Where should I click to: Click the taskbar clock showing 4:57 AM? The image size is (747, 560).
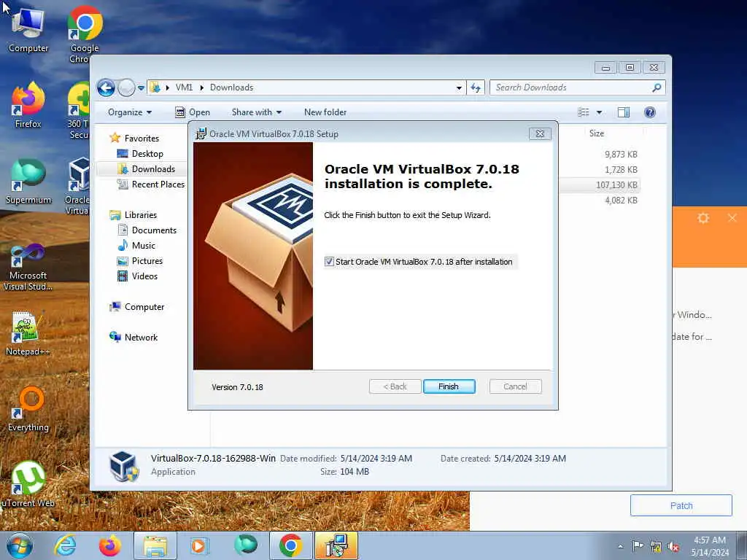tap(710, 546)
